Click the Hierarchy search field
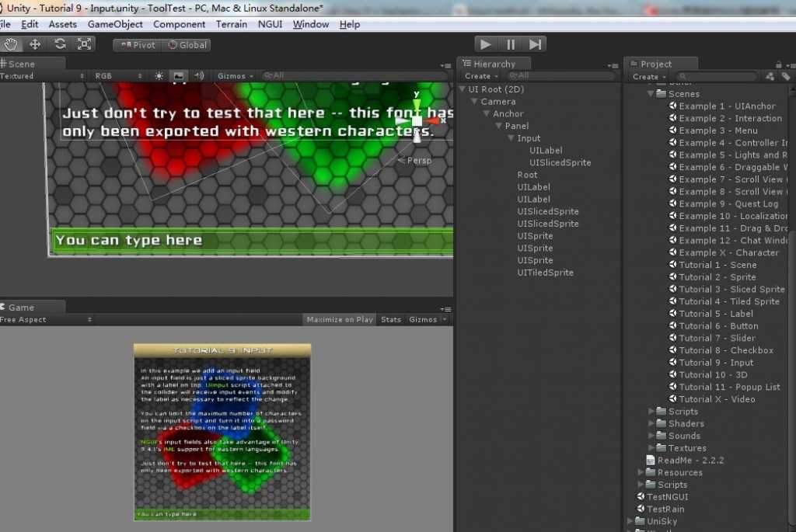This screenshot has height=532, width=796. 560,76
